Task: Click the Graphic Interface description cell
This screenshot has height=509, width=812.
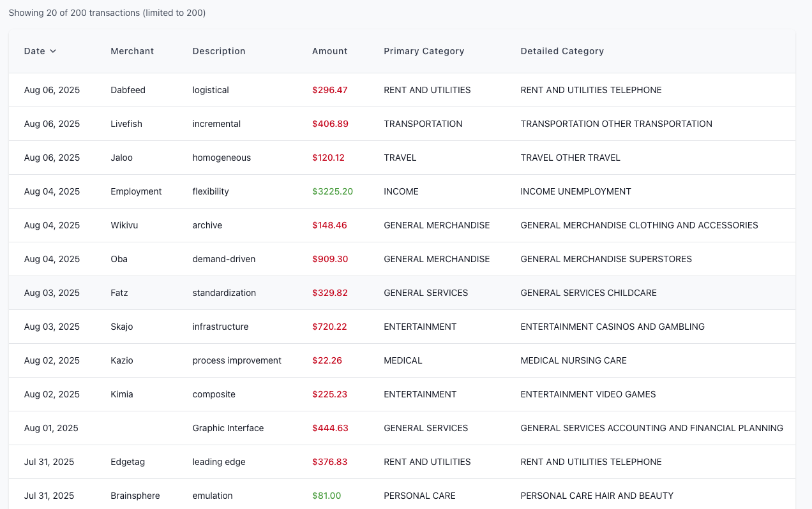Action: pos(228,428)
